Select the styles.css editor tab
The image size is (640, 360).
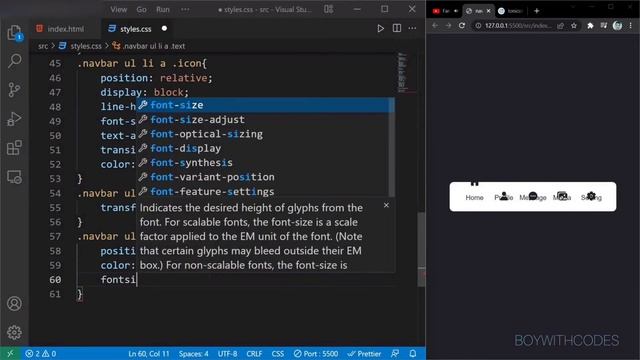point(137,29)
